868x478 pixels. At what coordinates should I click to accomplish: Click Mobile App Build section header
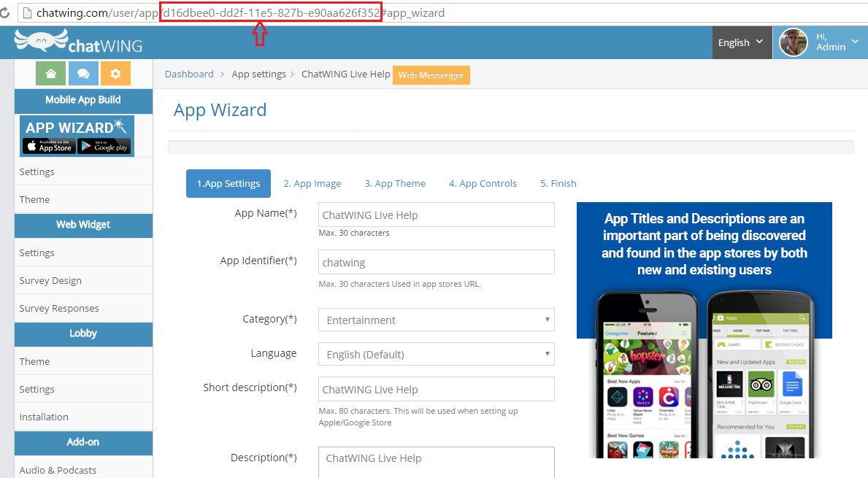point(83,100)
